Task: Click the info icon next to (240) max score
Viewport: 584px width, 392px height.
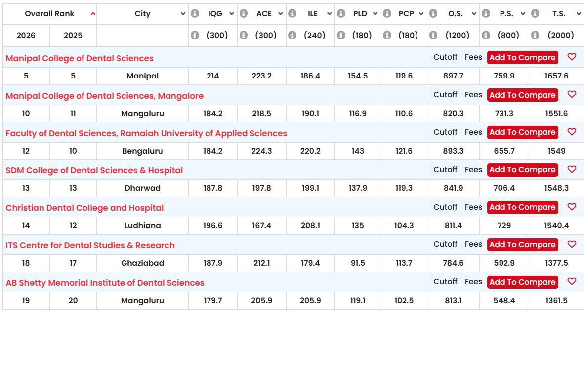Action: click(x=292, y=35)
